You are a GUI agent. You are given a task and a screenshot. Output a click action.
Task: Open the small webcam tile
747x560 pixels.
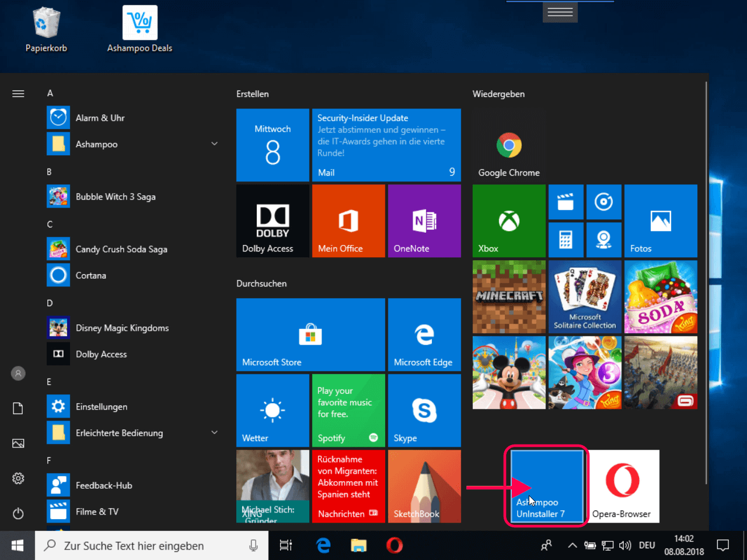[603, 240]
